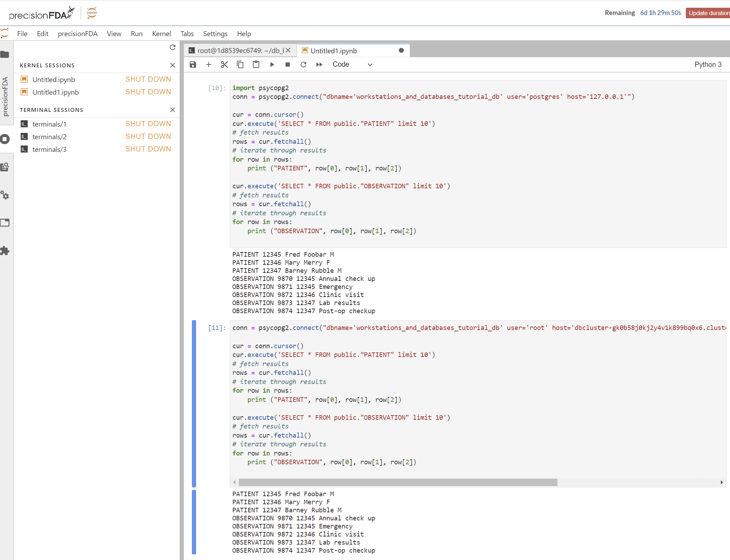Interrupt the kernel with the stop icon
Image resolution: width=730 pixels, height=560 pixels.
[x=288, y=65]
